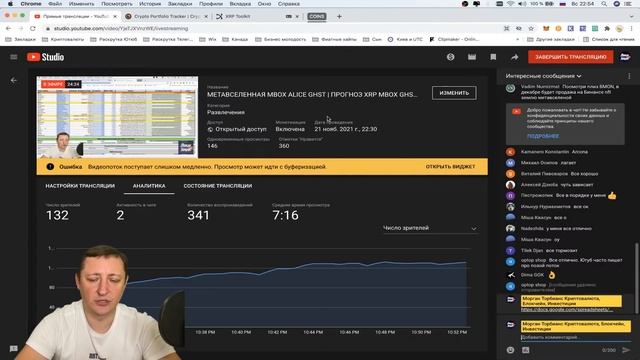Click the YouTube Studio logo

click(x=45, y=57)
